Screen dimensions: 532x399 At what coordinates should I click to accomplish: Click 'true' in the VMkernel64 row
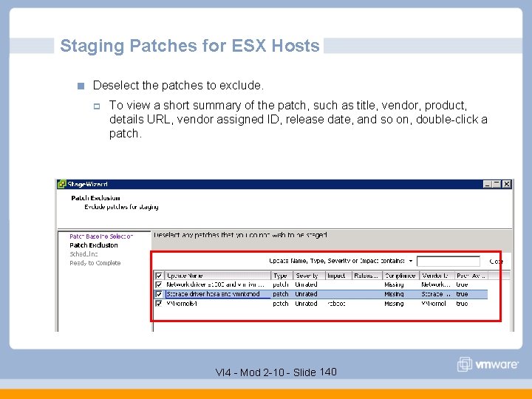pos(462,304)
